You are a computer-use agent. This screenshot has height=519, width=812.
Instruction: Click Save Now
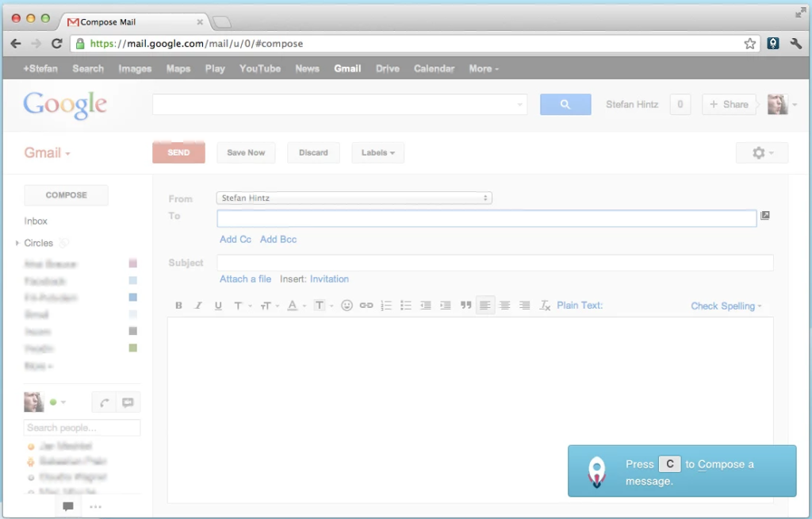(x=246, y=152)
